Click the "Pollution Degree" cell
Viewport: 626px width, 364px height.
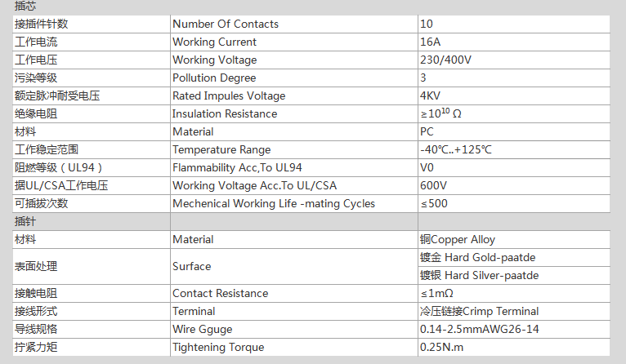214,78
